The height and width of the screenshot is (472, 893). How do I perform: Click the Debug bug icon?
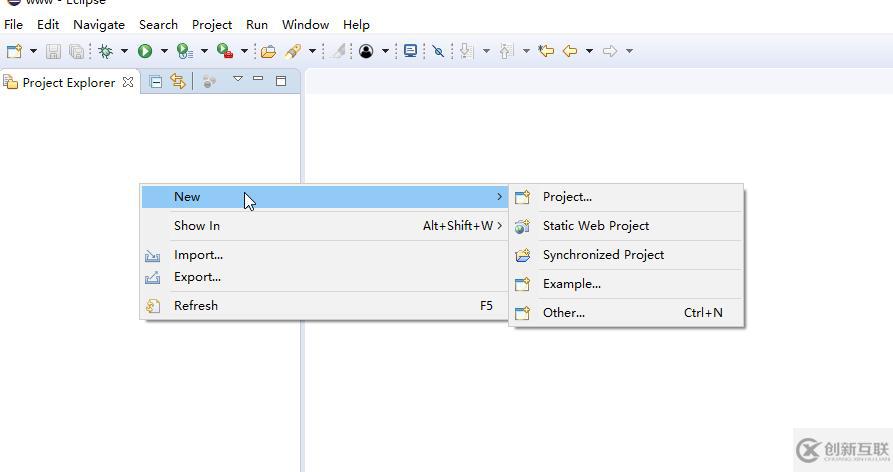pyautogui.click(x=105, y=51)
